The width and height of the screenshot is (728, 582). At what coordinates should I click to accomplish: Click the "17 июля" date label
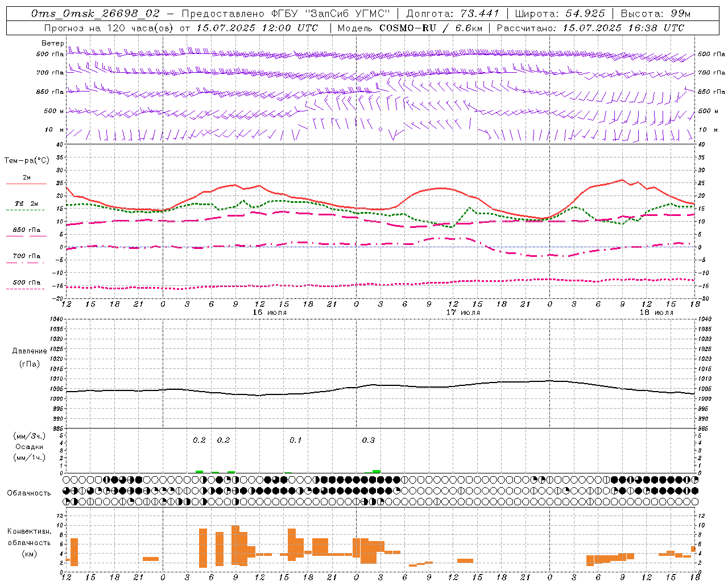[463, 313]
